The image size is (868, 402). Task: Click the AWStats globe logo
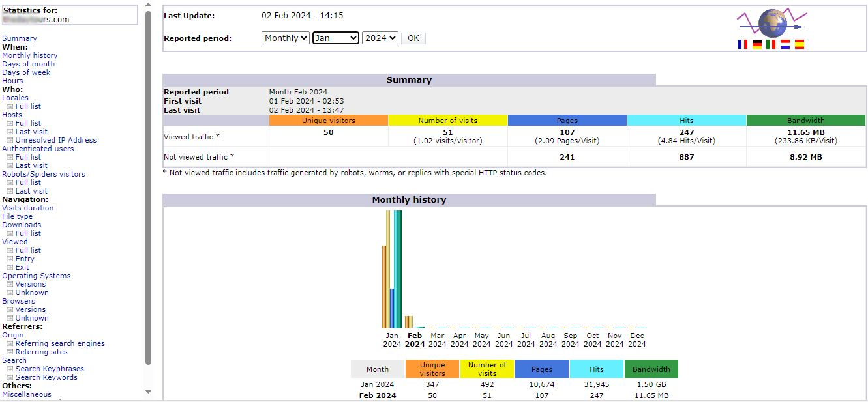point(772,23)
